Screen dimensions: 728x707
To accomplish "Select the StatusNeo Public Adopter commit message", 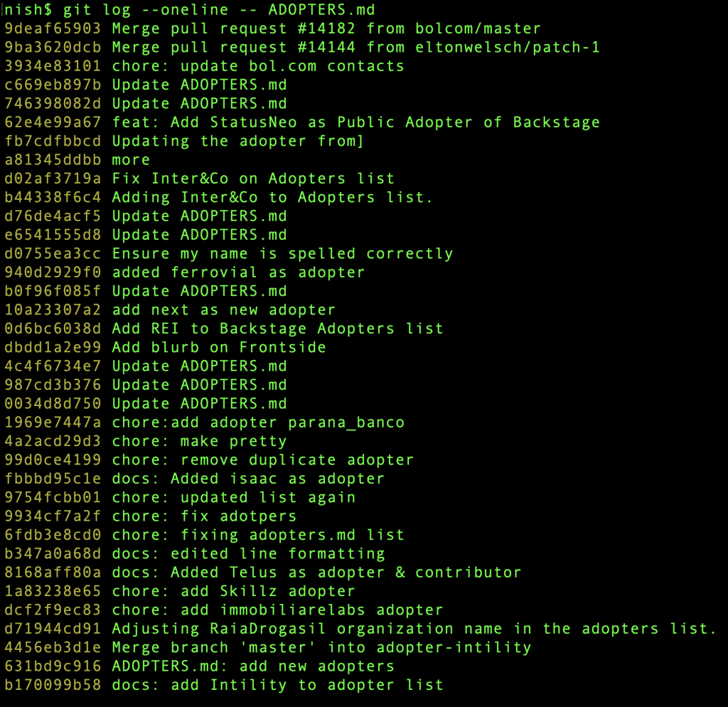I will pos(355,122).
